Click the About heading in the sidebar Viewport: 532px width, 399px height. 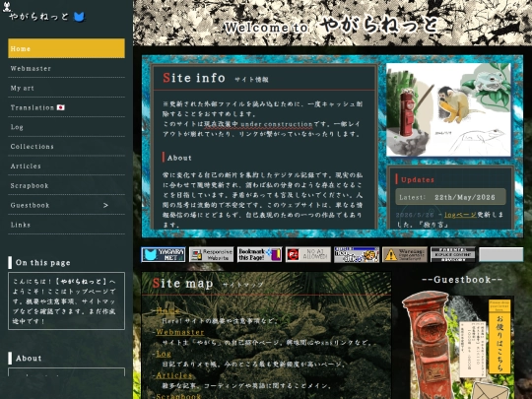coord(29,359)
